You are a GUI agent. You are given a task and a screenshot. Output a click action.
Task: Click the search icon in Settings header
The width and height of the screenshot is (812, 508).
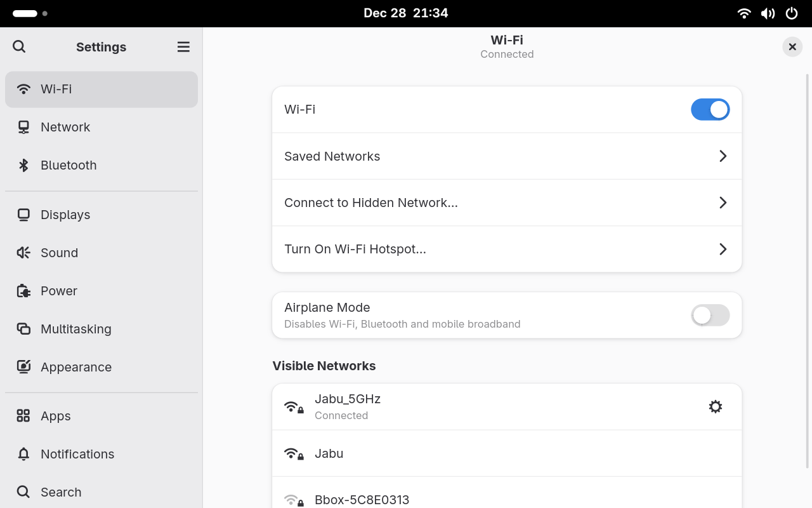click(19, 46)
